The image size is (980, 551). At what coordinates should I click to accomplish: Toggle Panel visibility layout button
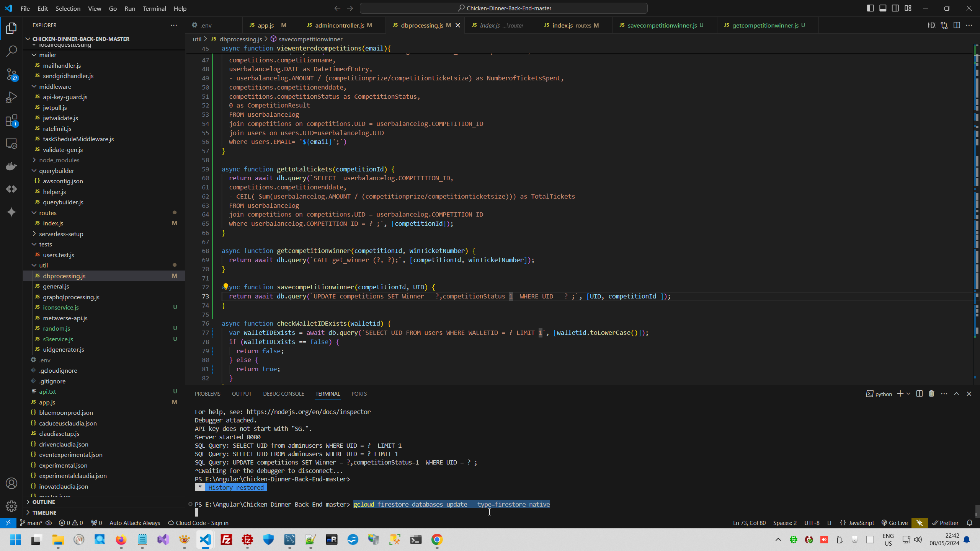[883, 8]
